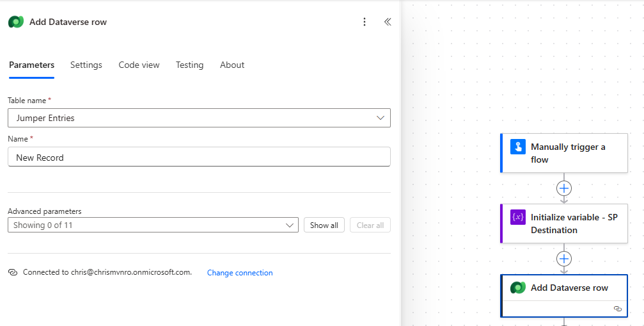This screenshot has height=326, width=644.
Task: Click the manual trigger hand icon
Action: point(517,147)
